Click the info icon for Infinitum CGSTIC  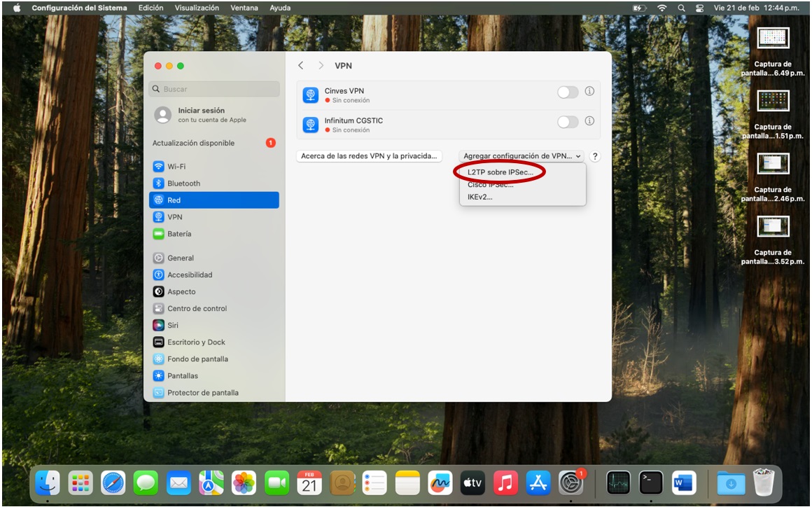[x=589, y=121]
